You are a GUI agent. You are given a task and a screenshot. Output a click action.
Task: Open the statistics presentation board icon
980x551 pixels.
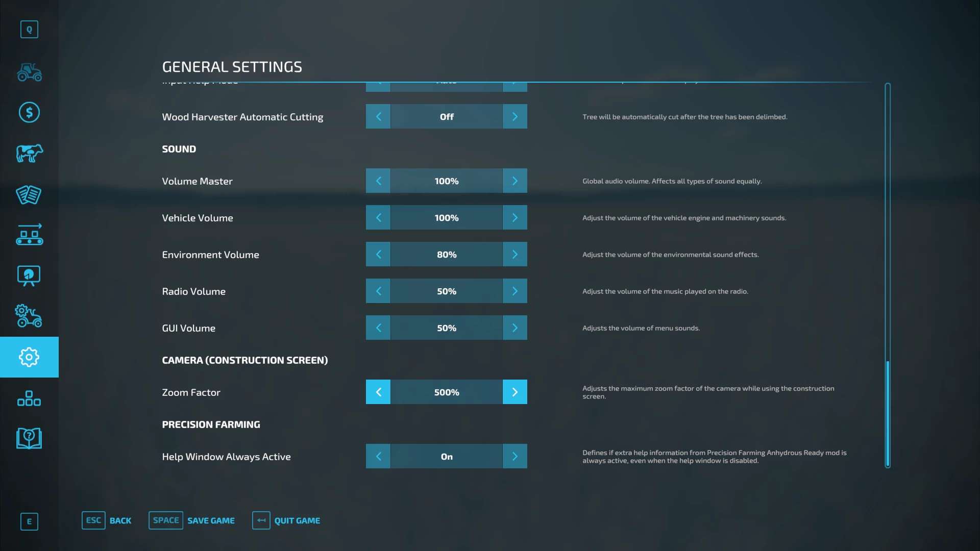29,275
